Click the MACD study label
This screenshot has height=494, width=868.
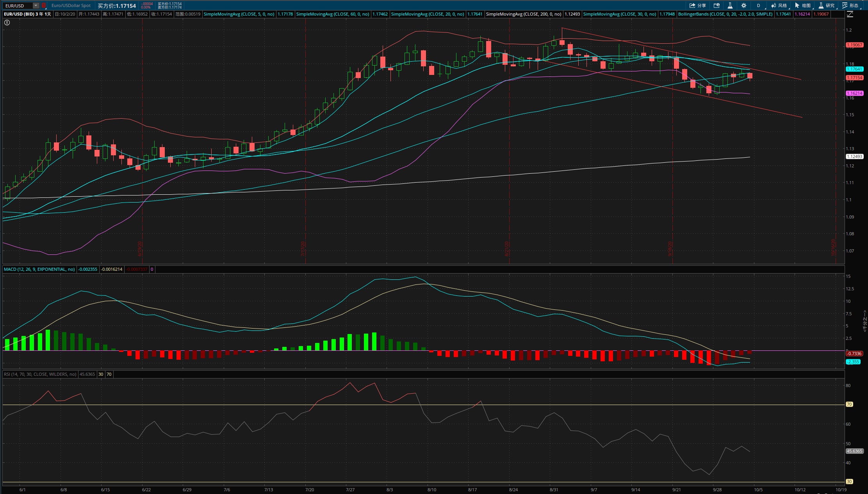coord(39,269)
